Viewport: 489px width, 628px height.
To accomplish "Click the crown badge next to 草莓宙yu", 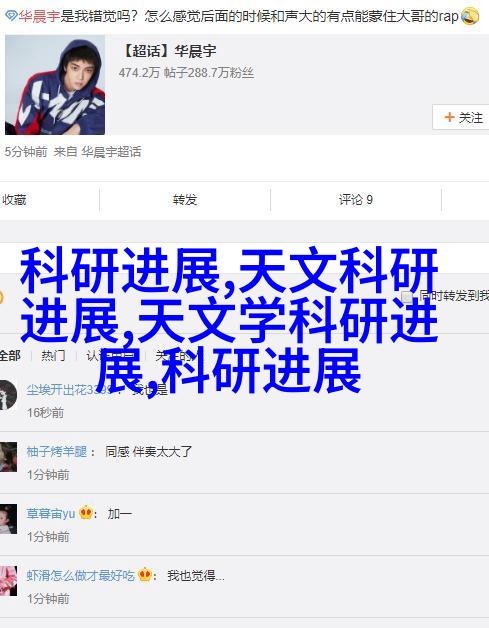I will [x=86, y=512].
